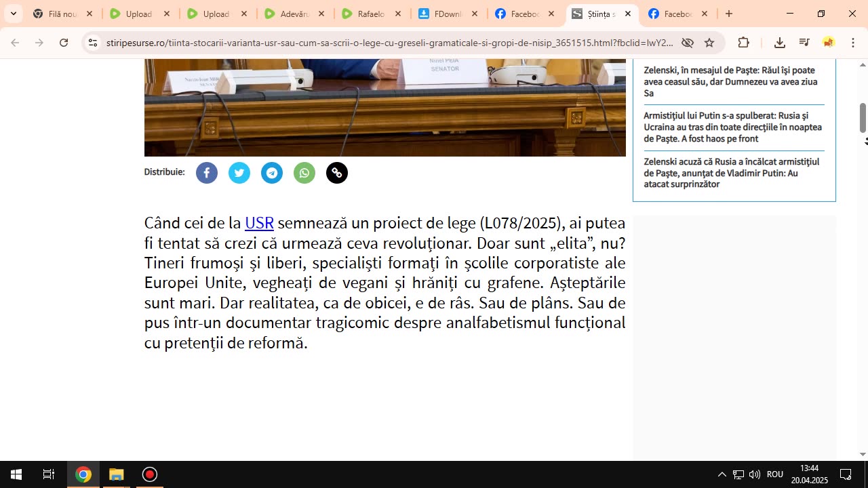
Task: Share the article on Twitter
Action: pos(239,173)
